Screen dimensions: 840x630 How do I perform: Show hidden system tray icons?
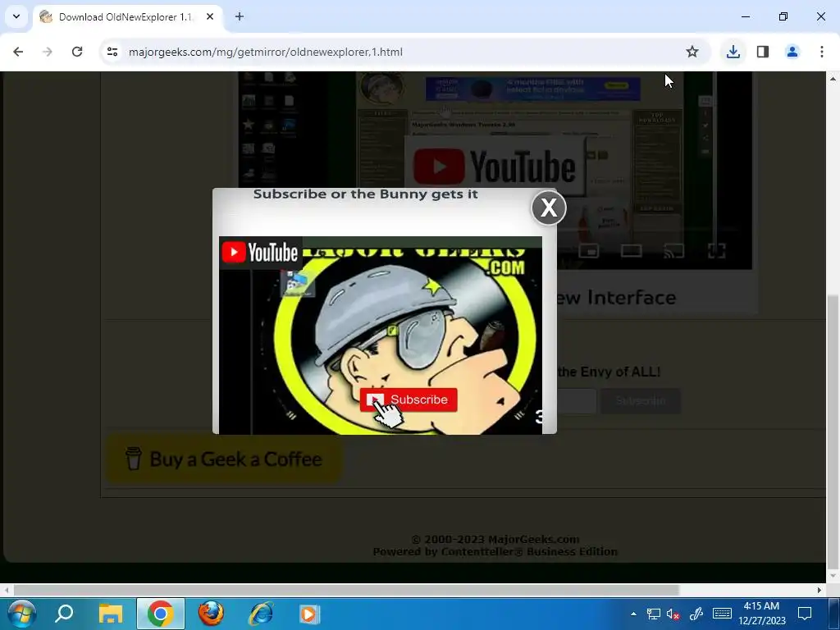(x=633, y=614)
